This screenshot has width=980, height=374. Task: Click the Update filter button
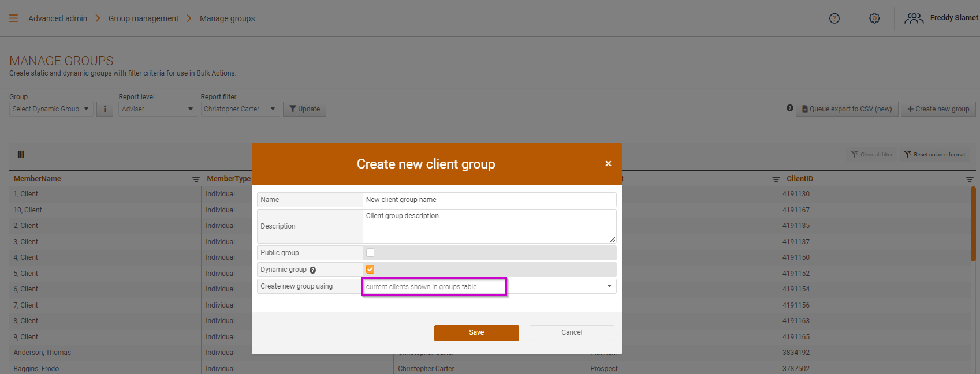pos(304,109)
